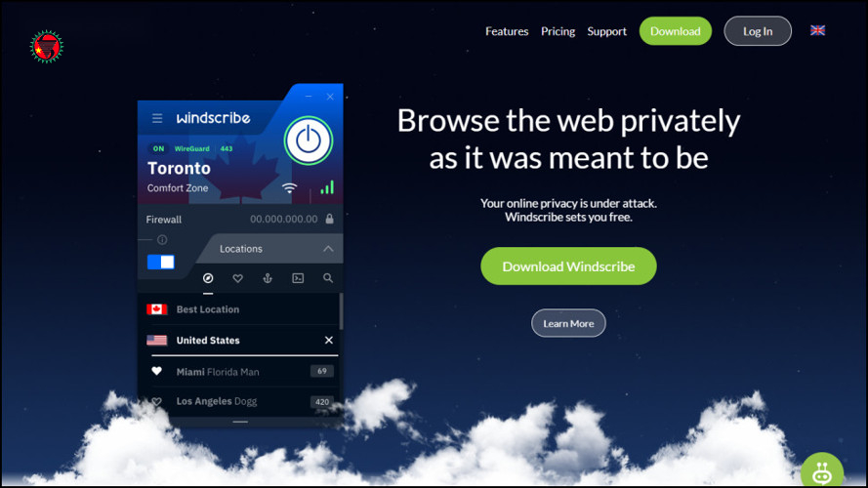Go to the Pricing page
Image resolution: width=868 pixels, height=488 pixels.
tap(558, 31)
